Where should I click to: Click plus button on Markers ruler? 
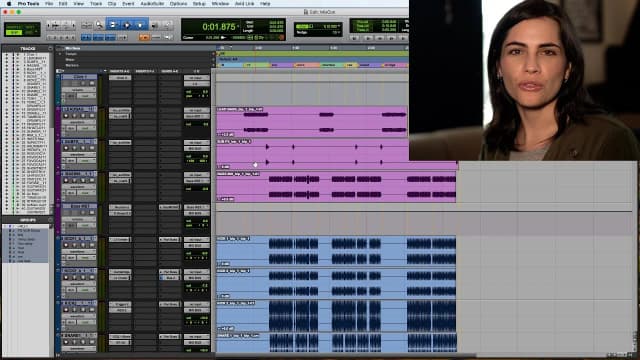point(213,65)
